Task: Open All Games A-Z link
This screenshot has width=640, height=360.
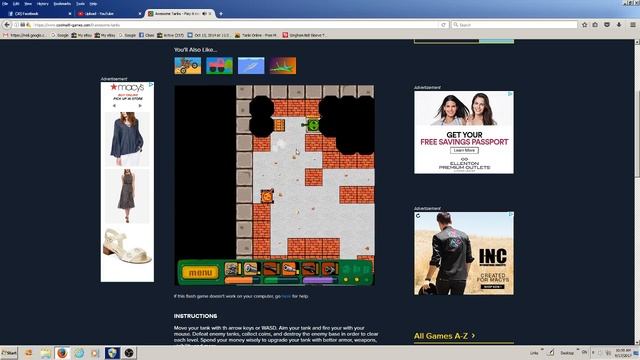Action: click(x=444, y=336)
